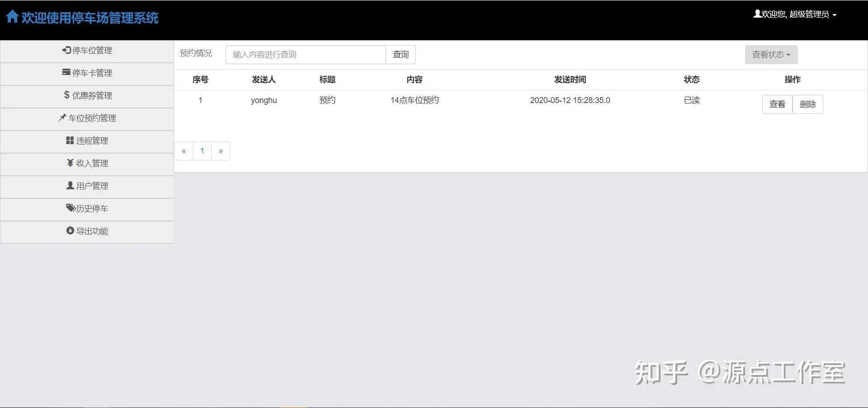The height and width of the screenshot is (408, 868).
Task: Click the 查询 search button
Action: [401, 55]
